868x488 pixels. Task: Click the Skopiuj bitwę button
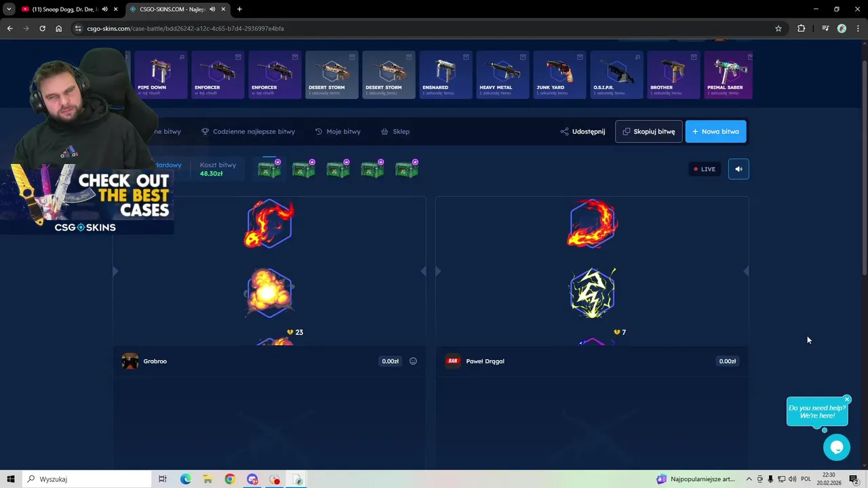(x=648, y=131)
